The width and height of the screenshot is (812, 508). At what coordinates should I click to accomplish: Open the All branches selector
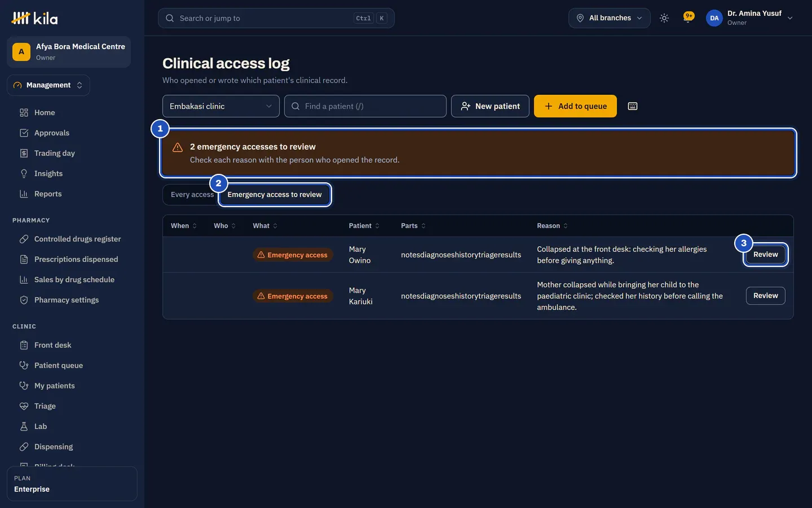click(609, 18)
